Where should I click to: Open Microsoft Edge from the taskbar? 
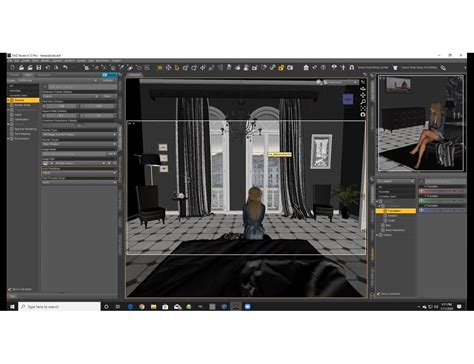[x=130, y=307]
